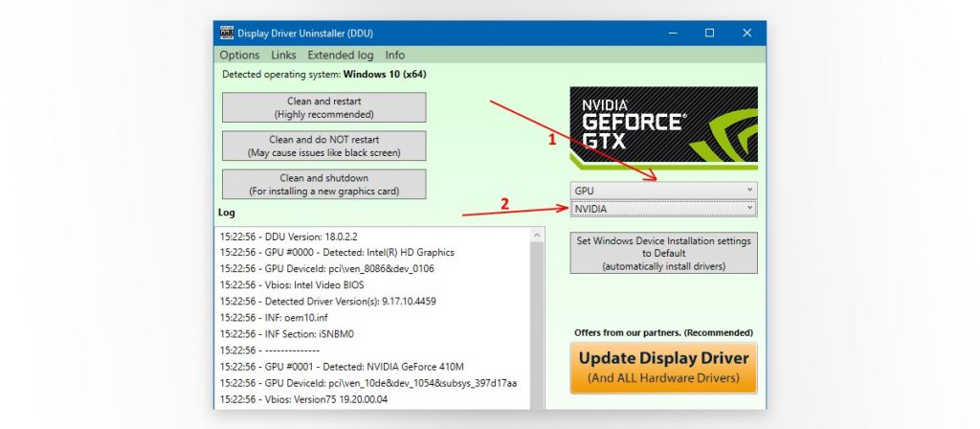This screenshot has height=429, width=980.
Task: Open the Links menu
Action: (283, 55)
